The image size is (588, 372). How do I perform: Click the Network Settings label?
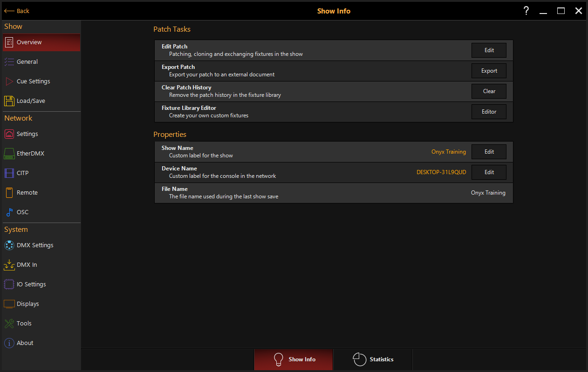[x=27, y=134]
